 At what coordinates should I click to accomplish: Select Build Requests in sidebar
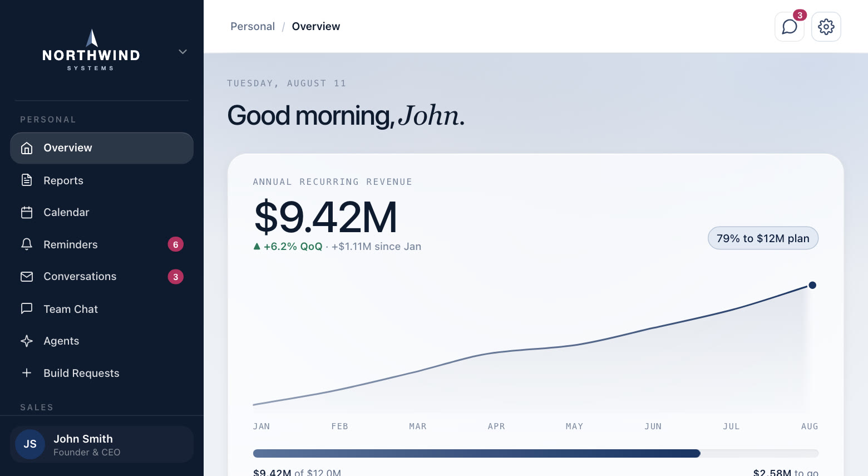coord(102,373)
